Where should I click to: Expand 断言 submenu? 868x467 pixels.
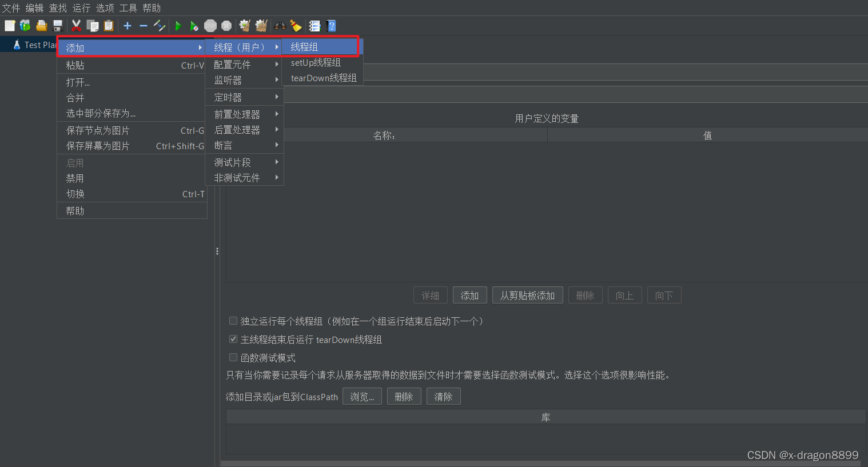tap(245, 145)
